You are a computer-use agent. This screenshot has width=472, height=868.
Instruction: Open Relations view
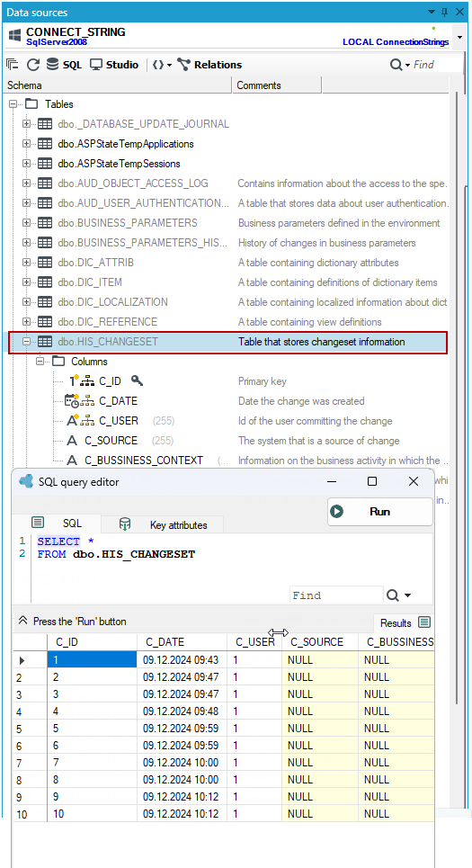pyautogui.click(x=209, y=65)
